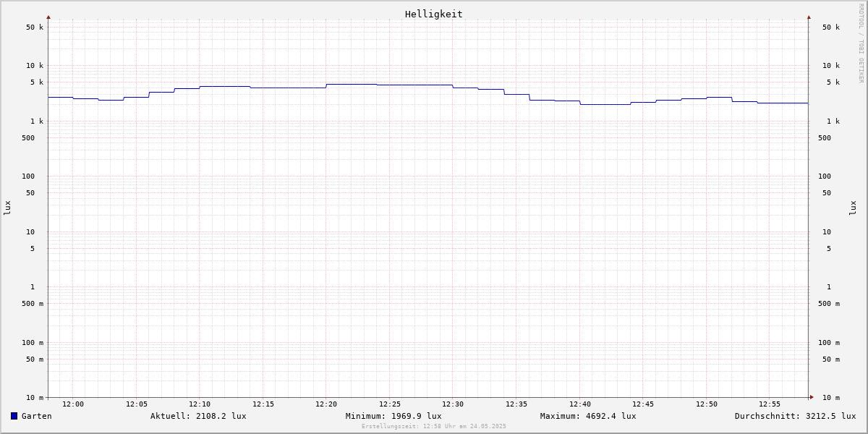
Task: Click the blue Garten legend color square
Action: point(14,416)
